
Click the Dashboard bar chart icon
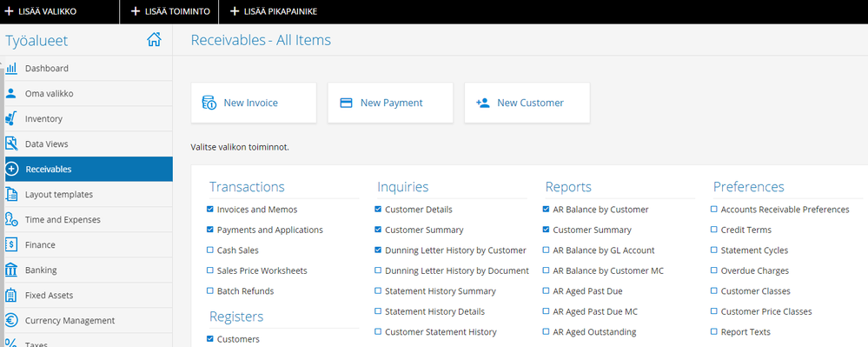pyautogui.click(x=11, y=69)
